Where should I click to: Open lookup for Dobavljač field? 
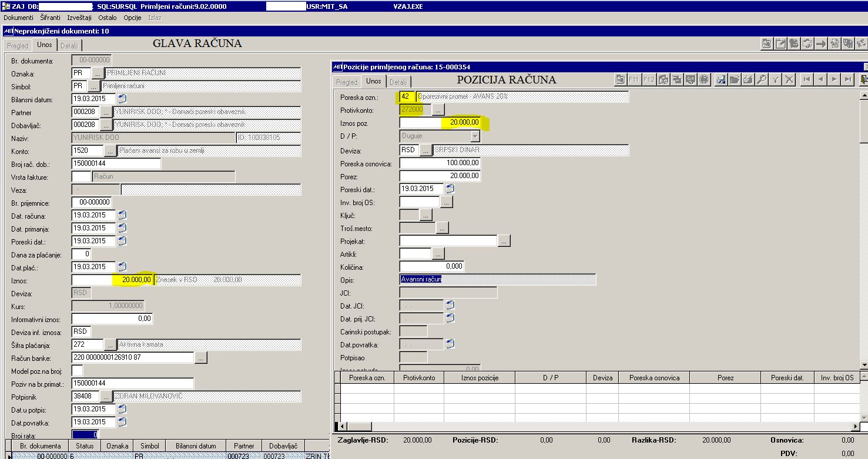pyautogui.click(x=105, y=125)
